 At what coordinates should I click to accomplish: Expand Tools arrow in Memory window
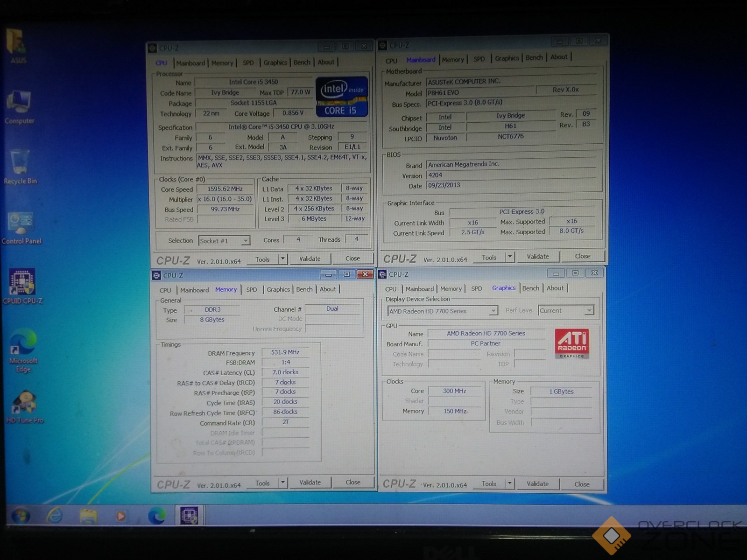tap(282, 483)
